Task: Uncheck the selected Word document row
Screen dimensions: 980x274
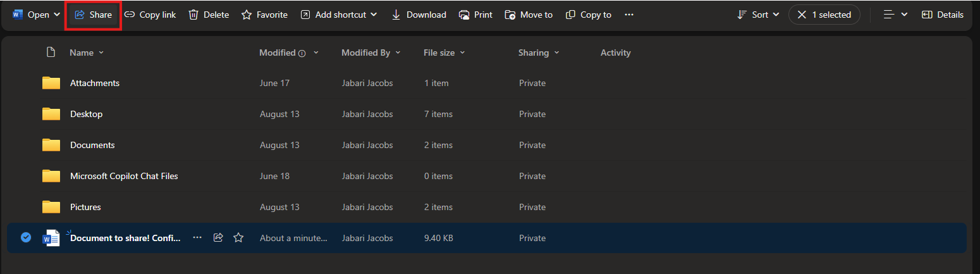Action: pyautogui.click(x=26, y=238)
